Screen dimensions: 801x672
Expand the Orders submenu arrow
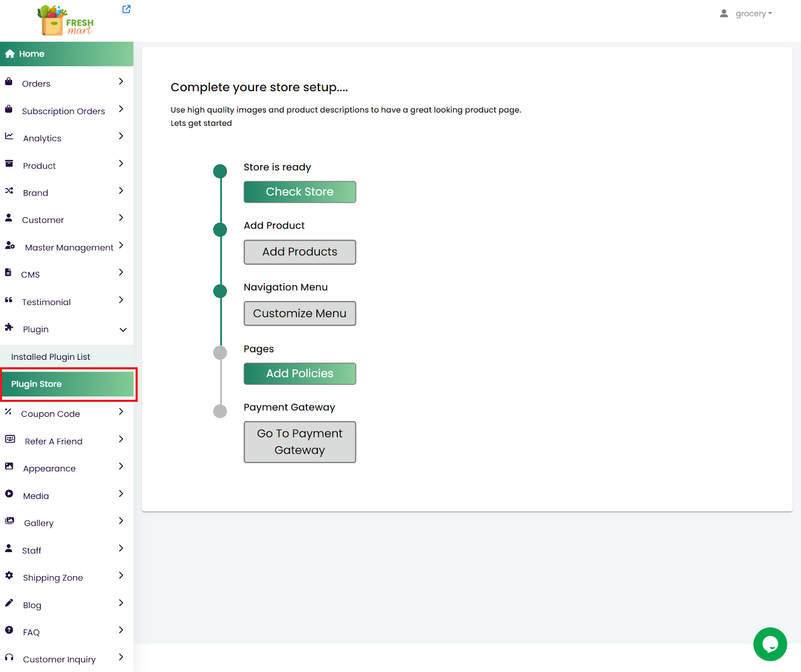121,82
